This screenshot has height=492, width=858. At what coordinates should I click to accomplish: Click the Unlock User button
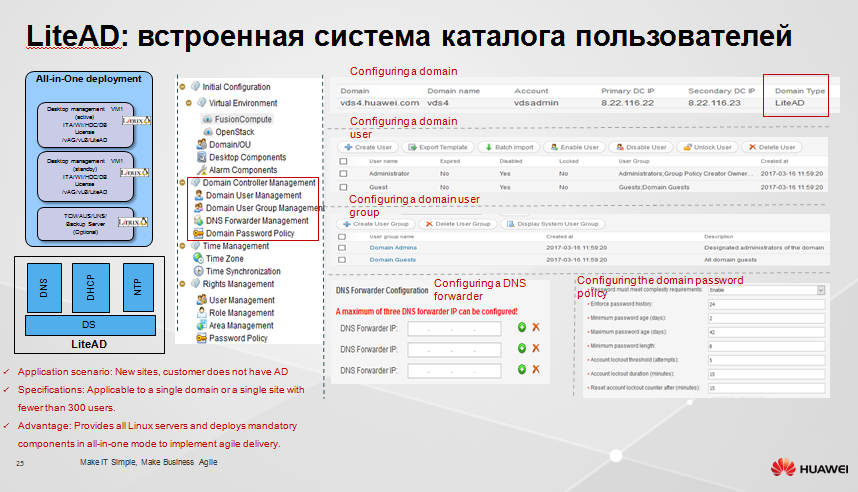(707, 147)
